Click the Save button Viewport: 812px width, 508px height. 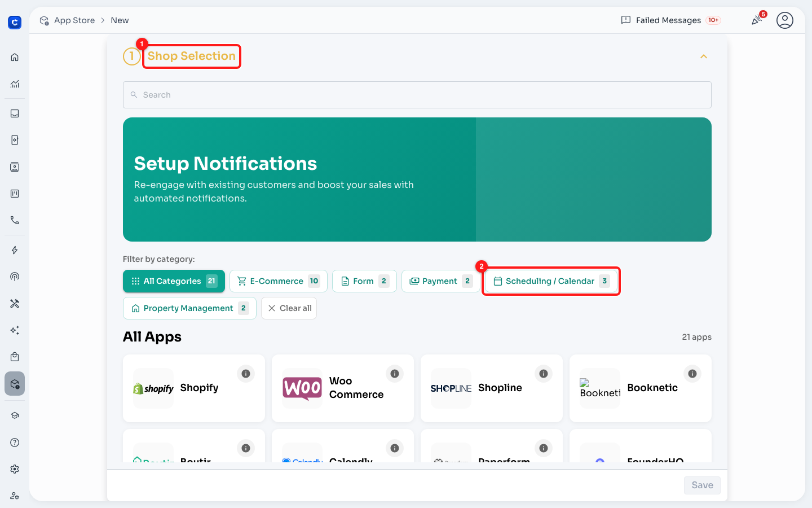[702, 485]
